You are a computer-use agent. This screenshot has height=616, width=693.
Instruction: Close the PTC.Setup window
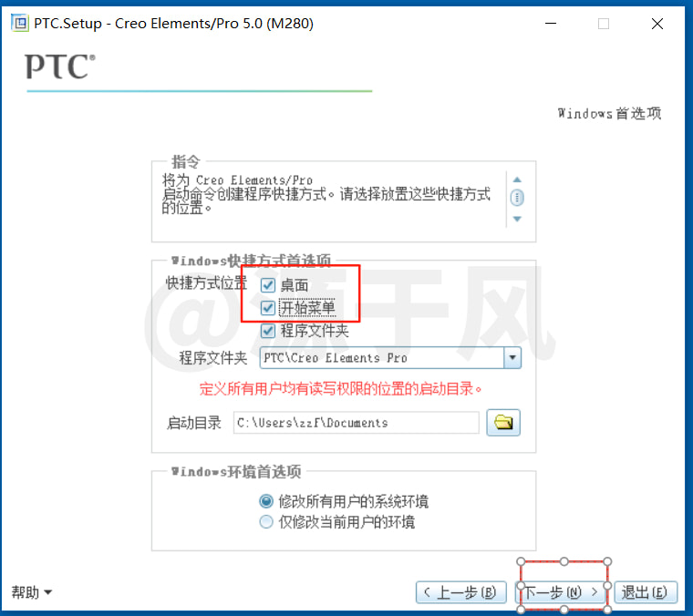pyautogui.click(x=657, y=24)
